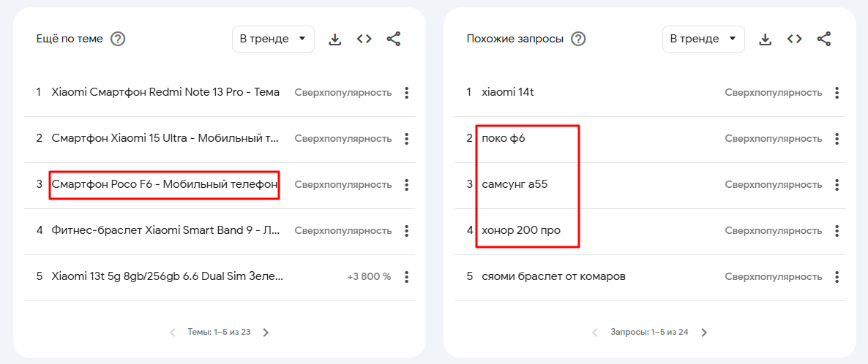868x364 pixels.
Task: Download CSV of Похожие запросы card
Action: 766,39
